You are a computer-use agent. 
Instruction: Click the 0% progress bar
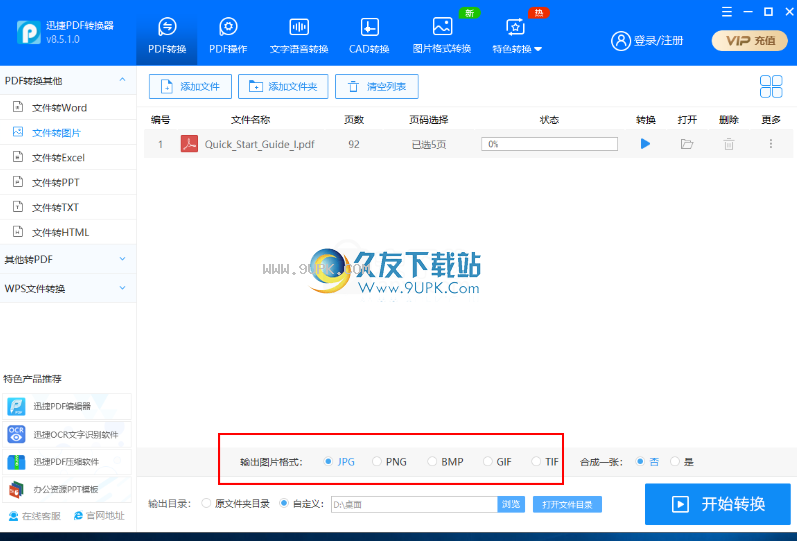[549, 144]
